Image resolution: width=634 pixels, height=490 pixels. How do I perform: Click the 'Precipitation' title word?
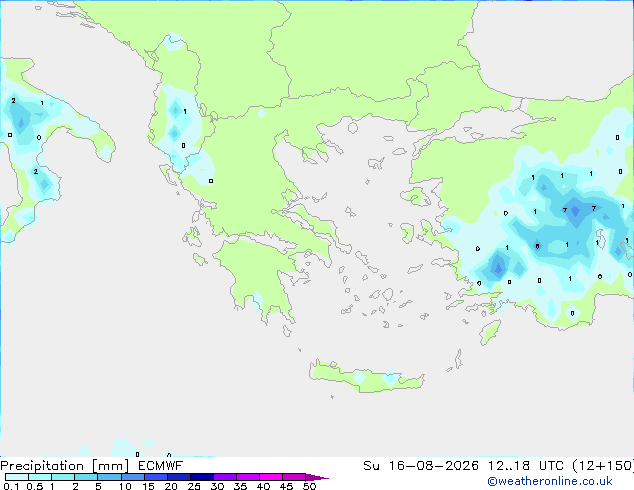tap(42, 466)
